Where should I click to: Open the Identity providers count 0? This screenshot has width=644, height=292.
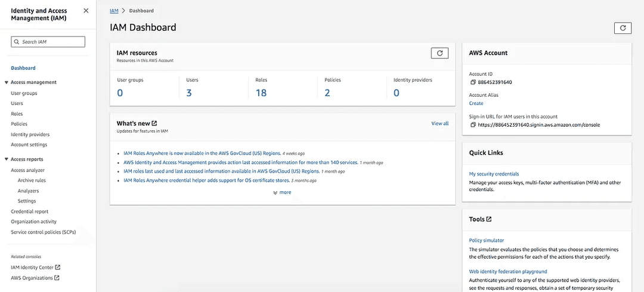tap(397, 93)
